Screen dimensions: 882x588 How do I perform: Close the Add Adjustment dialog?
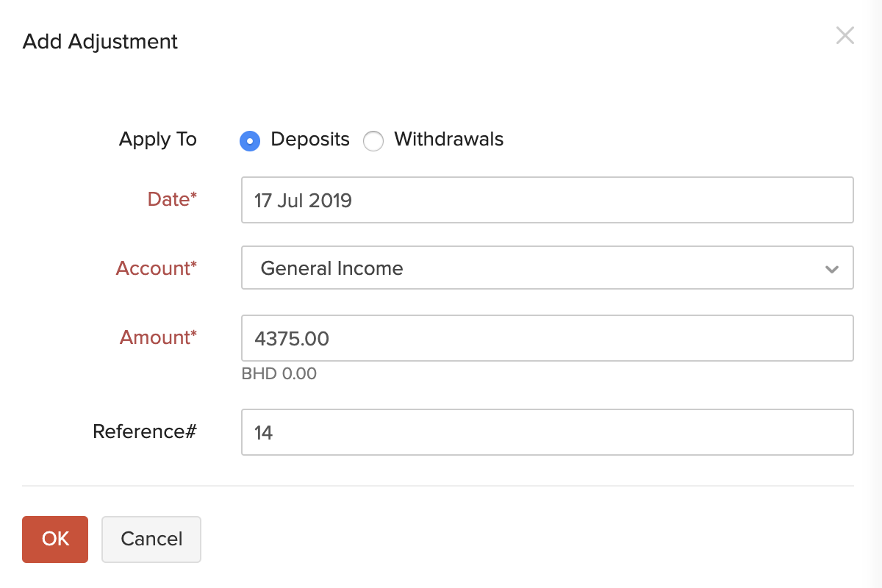(x=845, y=35)
